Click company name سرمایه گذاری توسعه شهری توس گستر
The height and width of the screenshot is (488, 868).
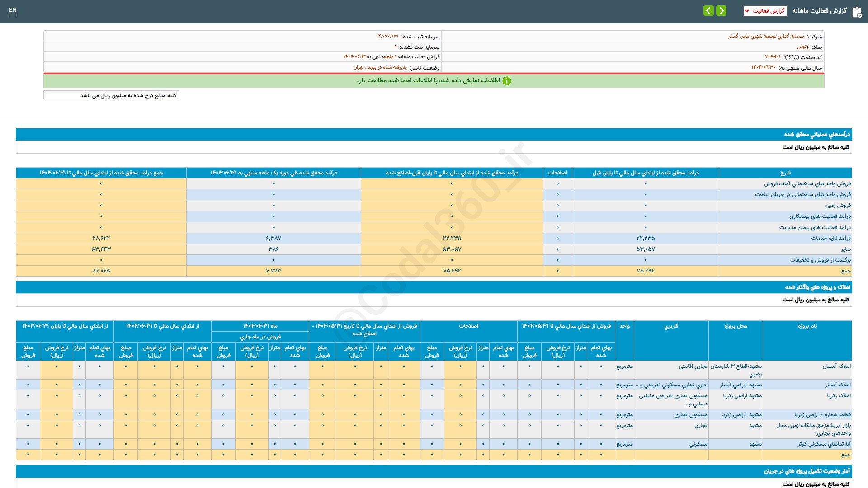766,36
